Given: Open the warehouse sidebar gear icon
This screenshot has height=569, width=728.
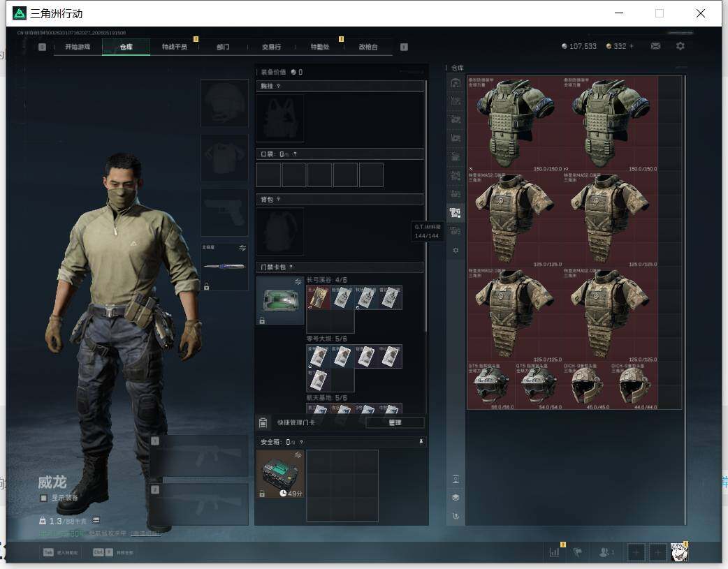Looking at the screenshot, I should (x=456, y=250).
